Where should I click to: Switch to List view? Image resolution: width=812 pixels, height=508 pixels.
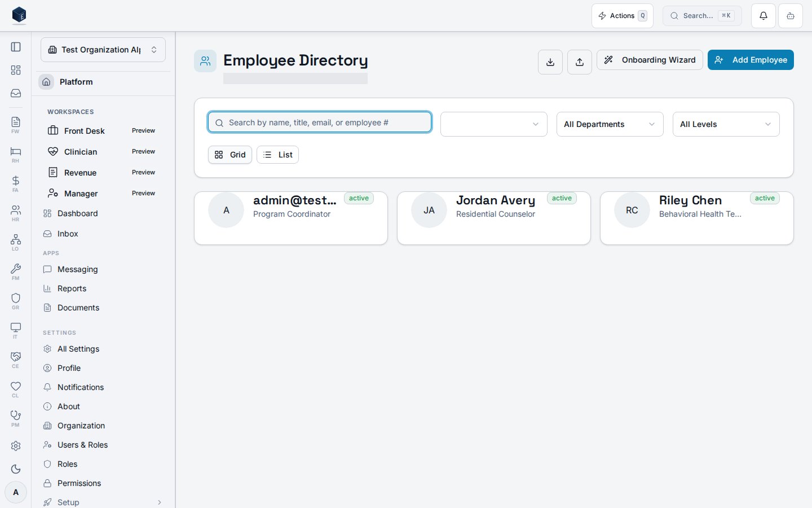[277, 155]
